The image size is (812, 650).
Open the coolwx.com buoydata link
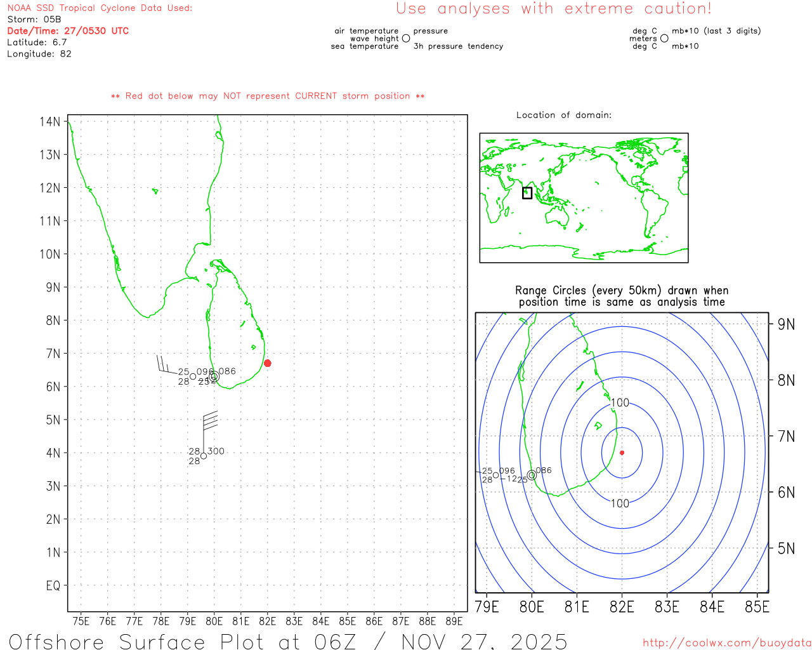point(727,643)
